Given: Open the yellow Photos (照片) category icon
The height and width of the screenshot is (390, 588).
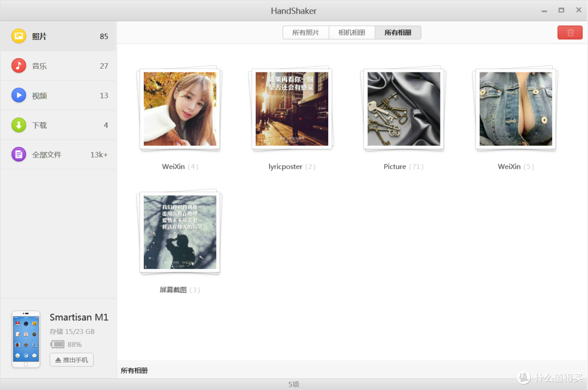Looking at the screenshot, I should point(19,36).
